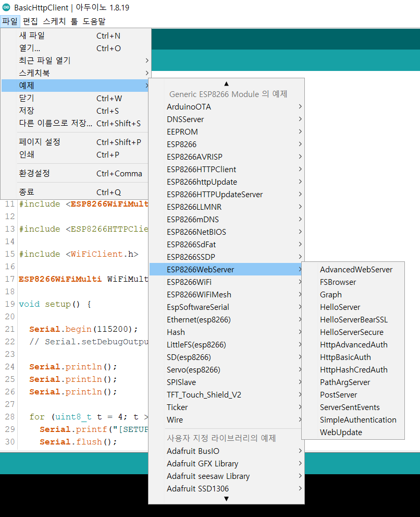Screen dimensions: 420x517
Task: Expand the 최근 파일 열기 submenu
Action: tap(76, 61)
